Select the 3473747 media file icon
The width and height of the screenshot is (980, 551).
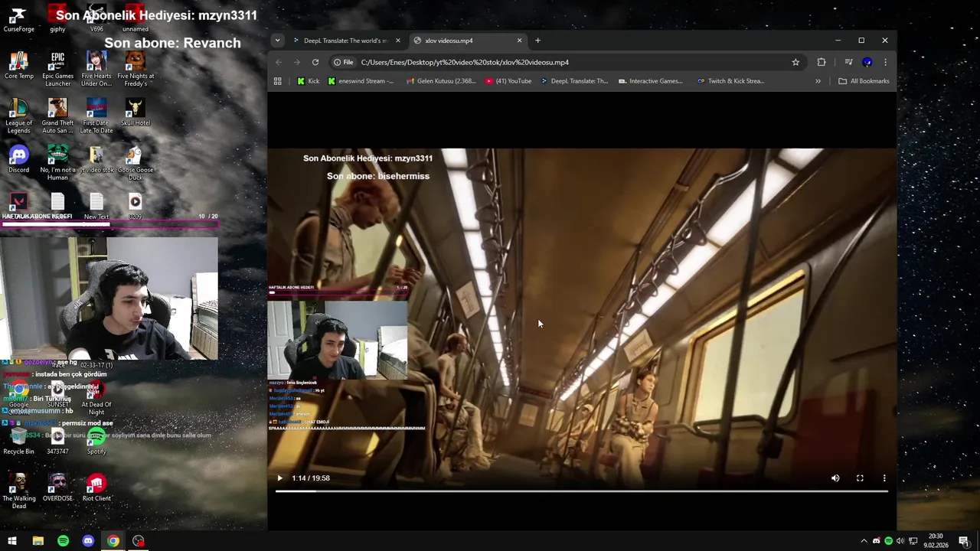57,441
